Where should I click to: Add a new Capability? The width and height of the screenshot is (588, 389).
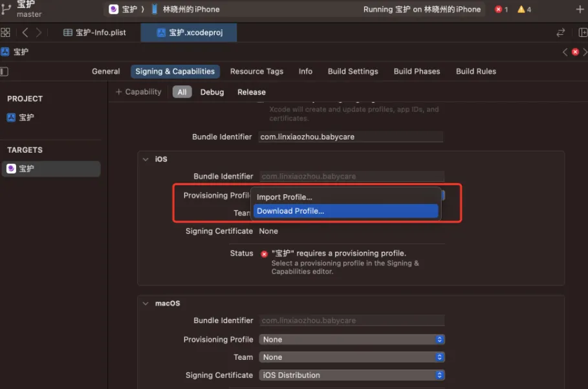click(x=138, y=92)
